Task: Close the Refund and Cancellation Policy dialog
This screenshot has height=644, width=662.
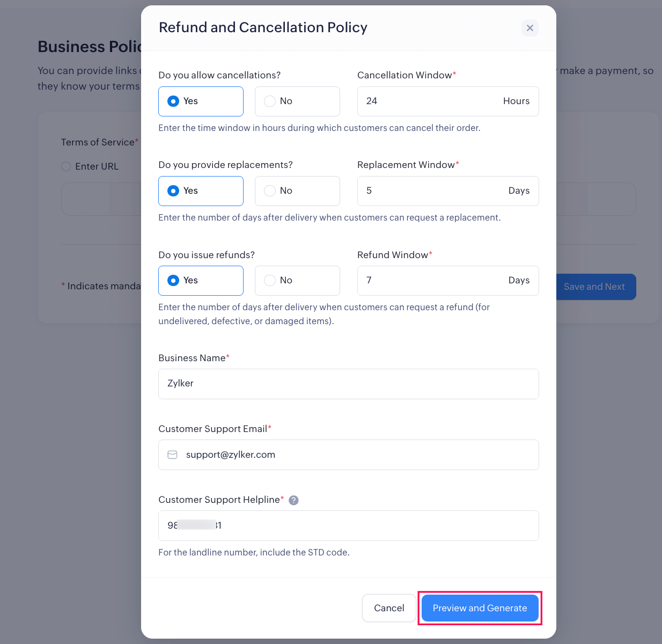Action: 529,28
